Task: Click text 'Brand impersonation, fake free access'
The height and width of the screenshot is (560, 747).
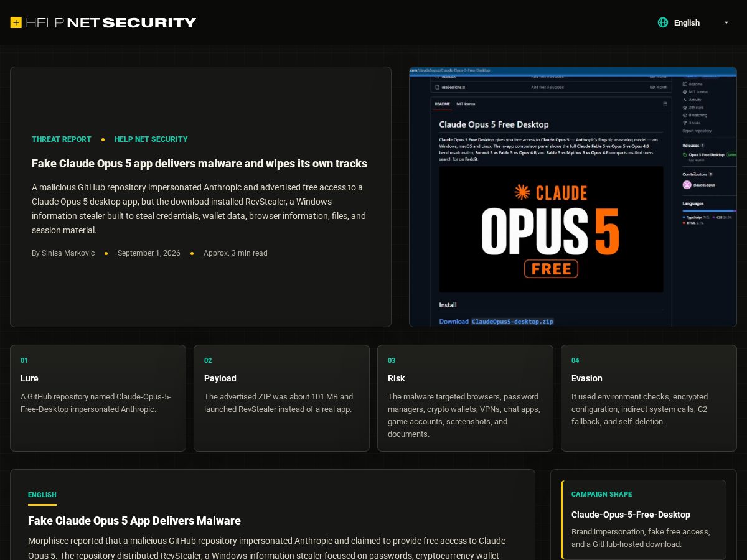Action: [641, 538]
